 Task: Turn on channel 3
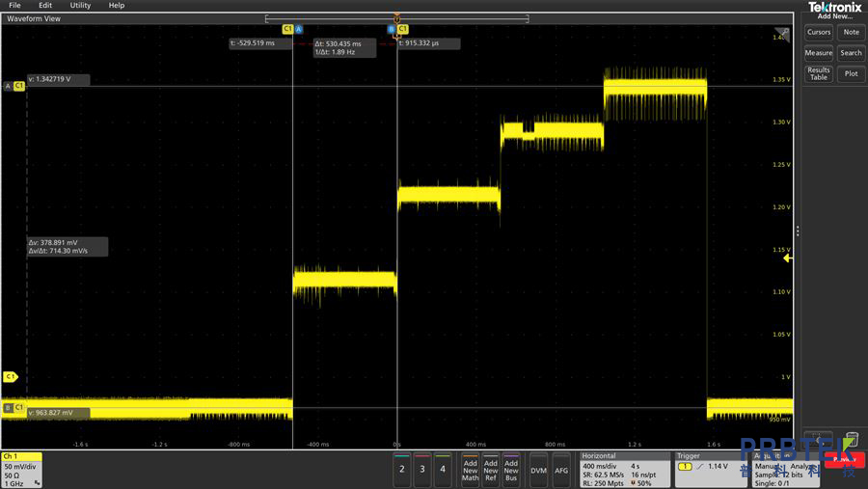[x=422, y=469]
